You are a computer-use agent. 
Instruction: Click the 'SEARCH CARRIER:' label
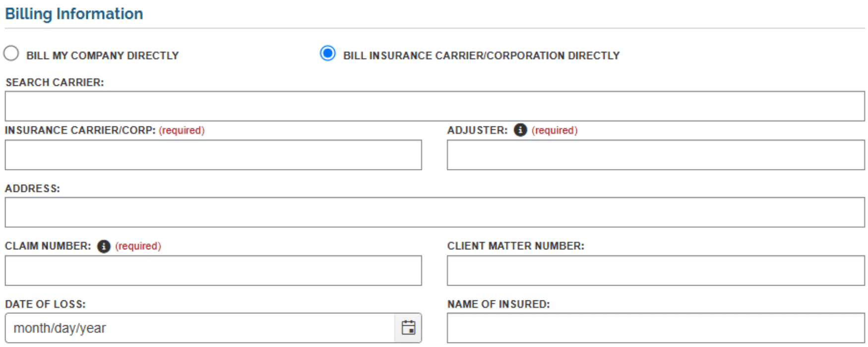click(55, 82)
